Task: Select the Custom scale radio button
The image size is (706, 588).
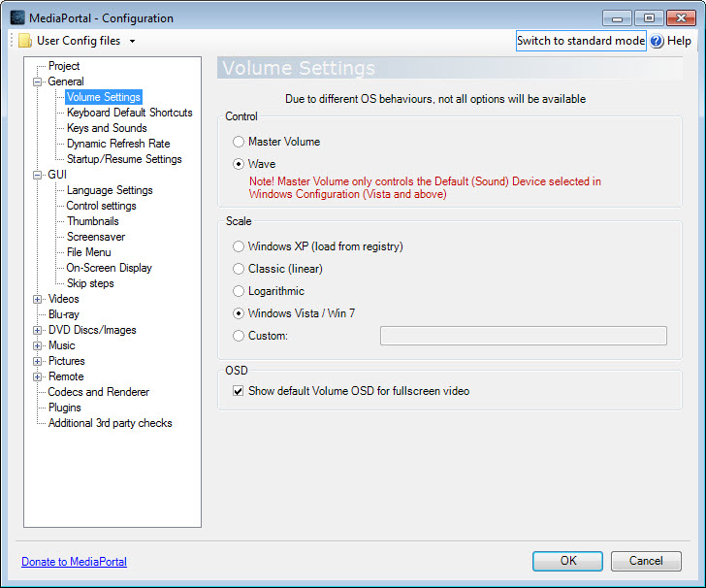Action: coord(239,336)
